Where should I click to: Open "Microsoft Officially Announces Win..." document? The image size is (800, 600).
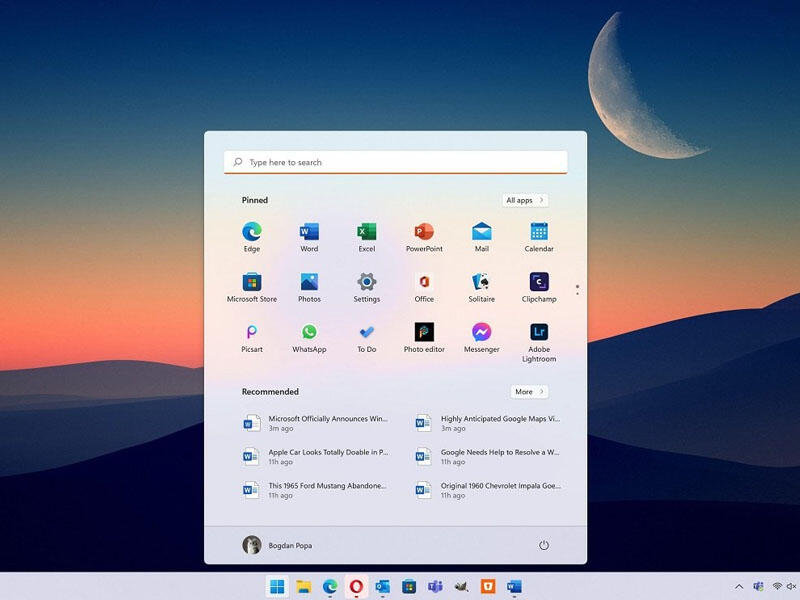pyautogui.click(x=315, y=423)
